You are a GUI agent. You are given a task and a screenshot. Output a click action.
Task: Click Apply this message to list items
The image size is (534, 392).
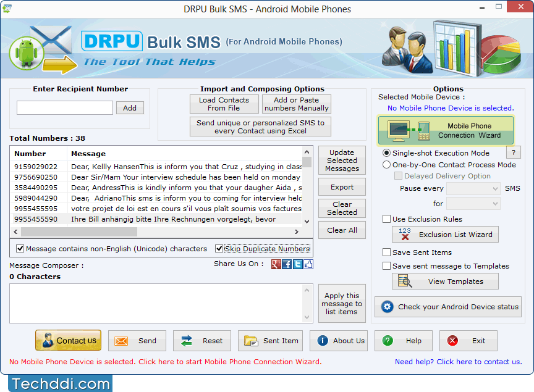tap(342, 304)
